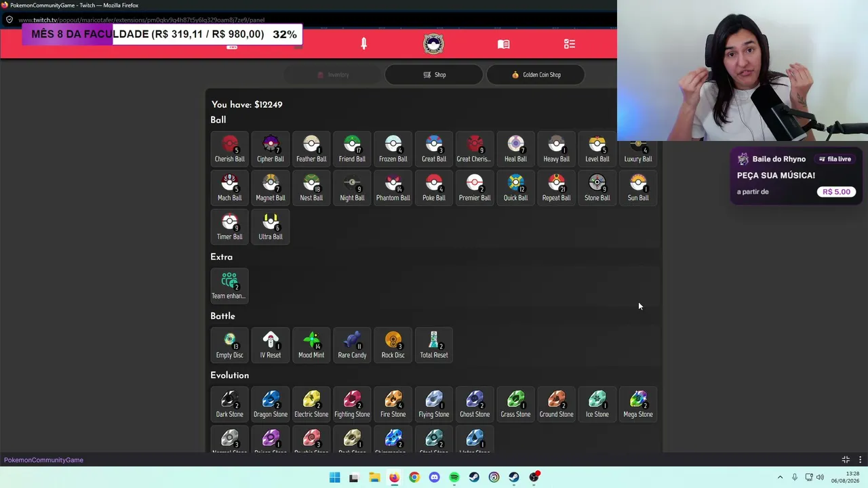The height and width of the screenshot is (488, 868).
Task: Select the Dragon Stone evolution item
Action: click(271, 404)
